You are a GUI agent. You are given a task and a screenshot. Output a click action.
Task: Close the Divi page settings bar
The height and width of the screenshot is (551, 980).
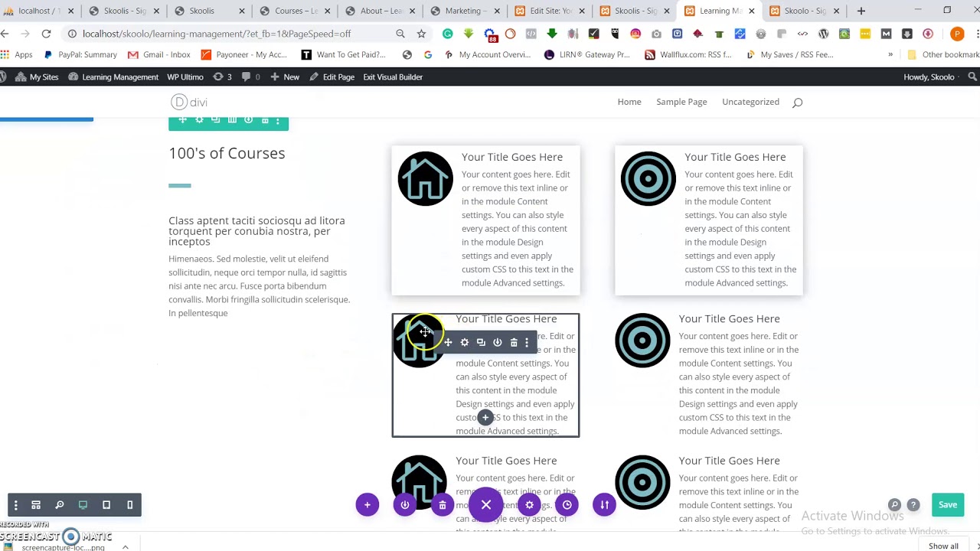click(x=486, y=505)
